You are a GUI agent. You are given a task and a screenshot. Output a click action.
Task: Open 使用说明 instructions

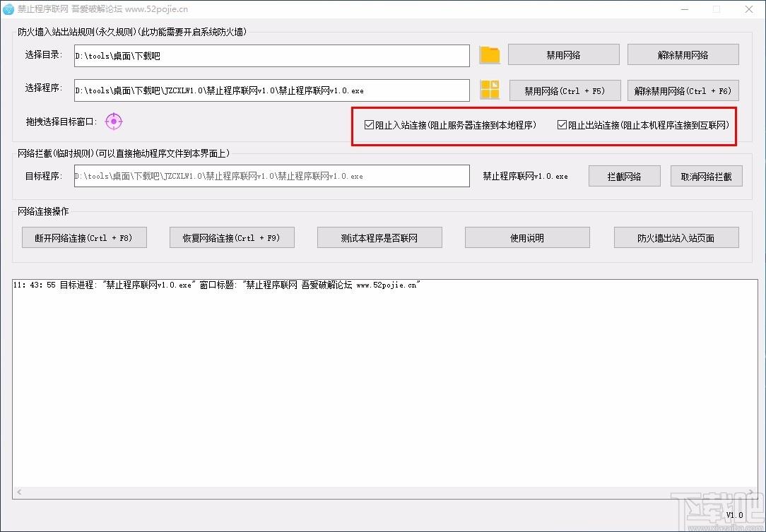point(527,237)
